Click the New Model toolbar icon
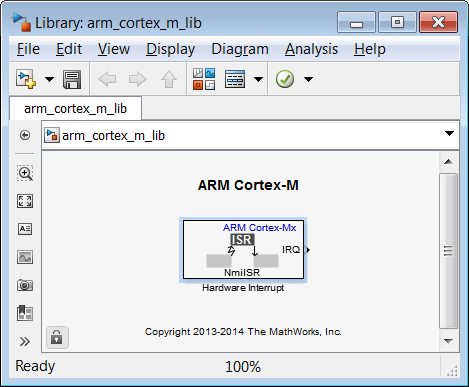Screen dimensions: 469x387 [x=26, y=79]
